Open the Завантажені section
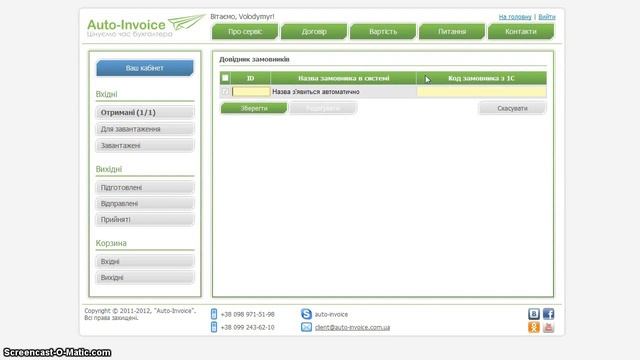640x360 pixels. [145, 145]
